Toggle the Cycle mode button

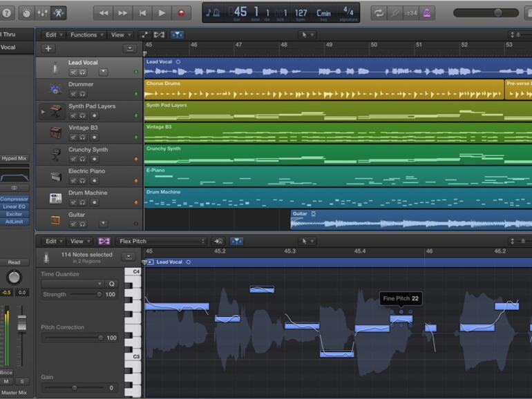(379, 12)
